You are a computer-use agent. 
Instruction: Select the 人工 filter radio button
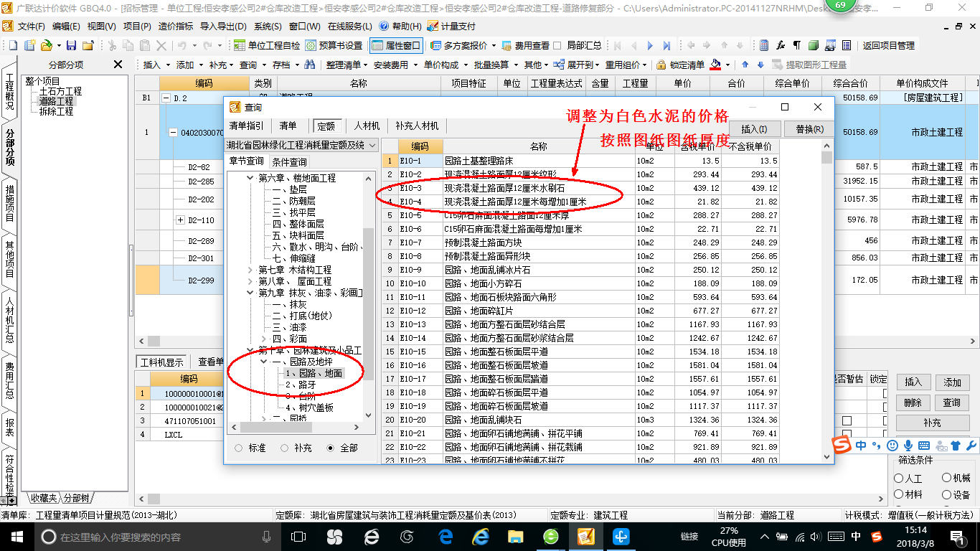tap(899, 478)
